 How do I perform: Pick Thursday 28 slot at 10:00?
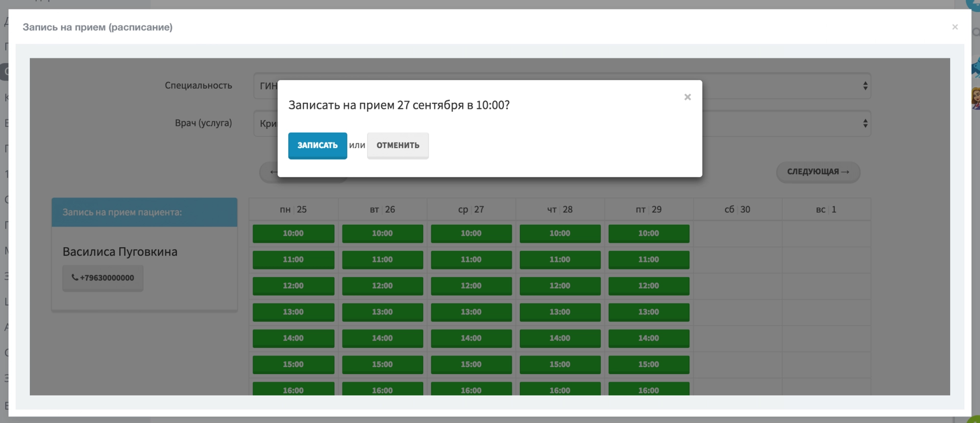[560, 234]
